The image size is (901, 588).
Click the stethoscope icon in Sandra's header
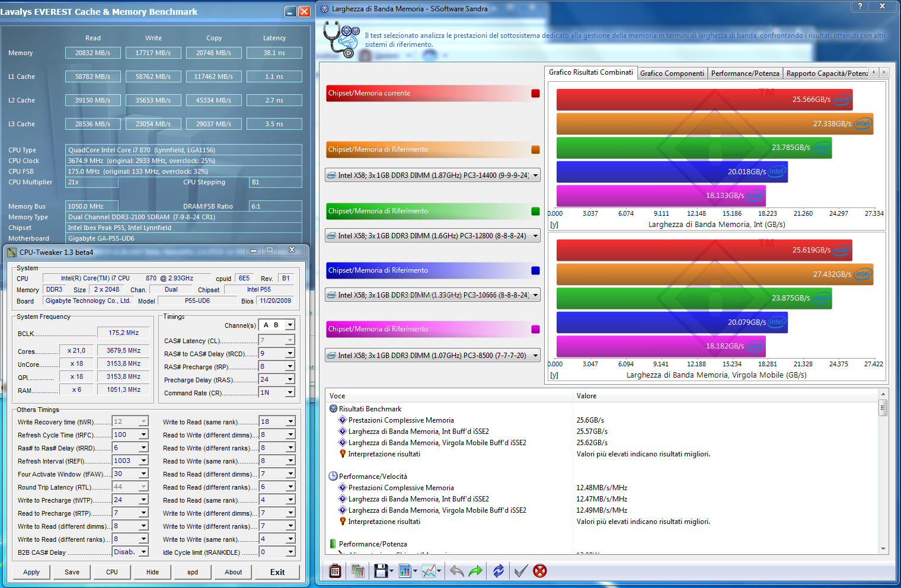pyautogui.click(x=341, y=39)
